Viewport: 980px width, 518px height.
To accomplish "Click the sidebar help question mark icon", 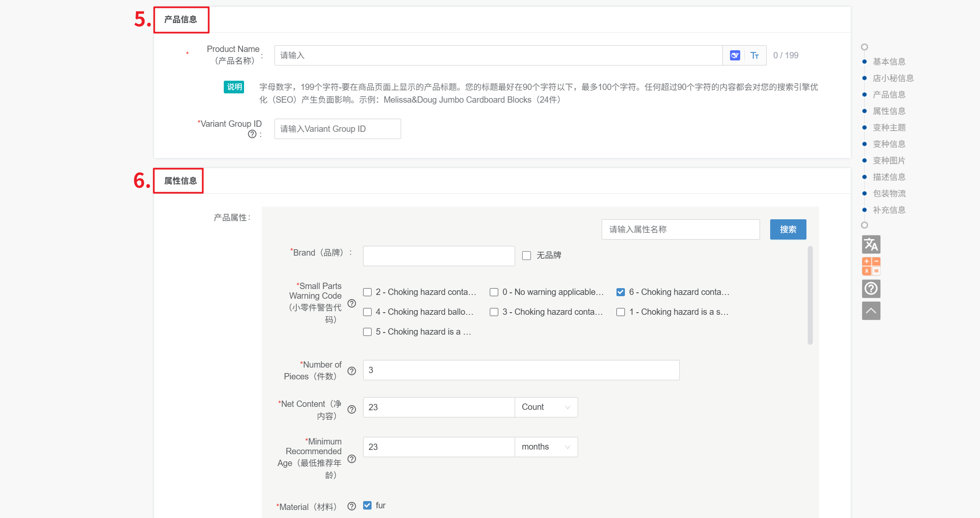I will [x=871, y=289].
